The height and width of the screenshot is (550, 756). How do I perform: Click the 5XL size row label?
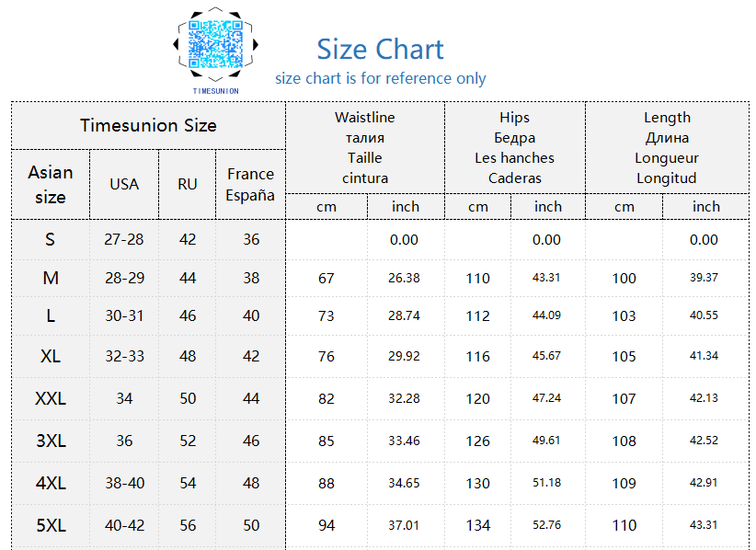point(51,525)
